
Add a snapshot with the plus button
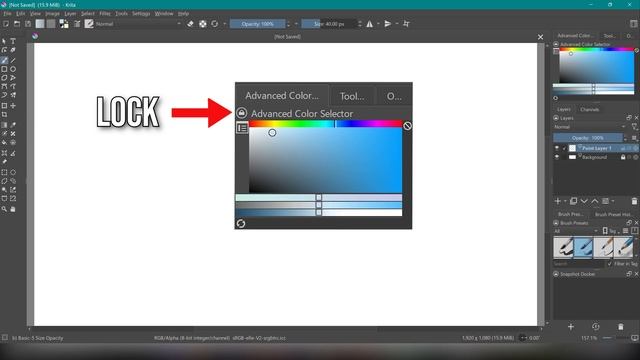point(571,327)
